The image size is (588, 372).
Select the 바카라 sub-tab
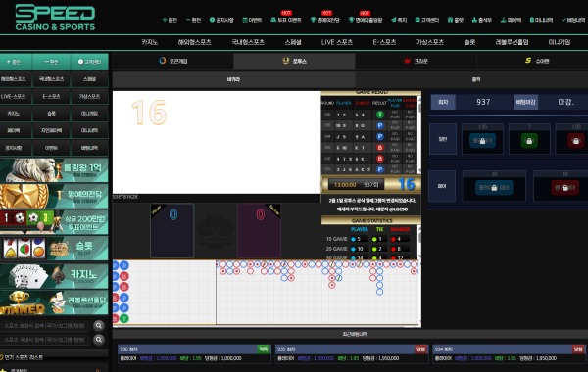(233, 79)
